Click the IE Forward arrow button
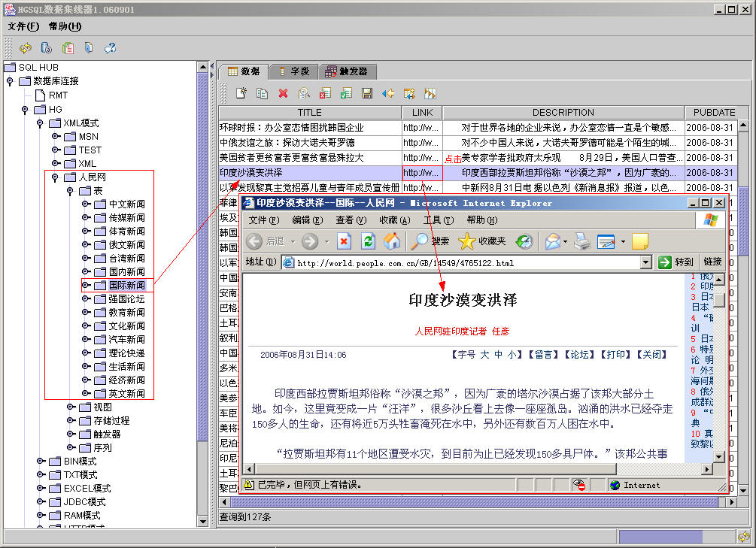This screenshot has width=756, height=548. click(310, 241)
